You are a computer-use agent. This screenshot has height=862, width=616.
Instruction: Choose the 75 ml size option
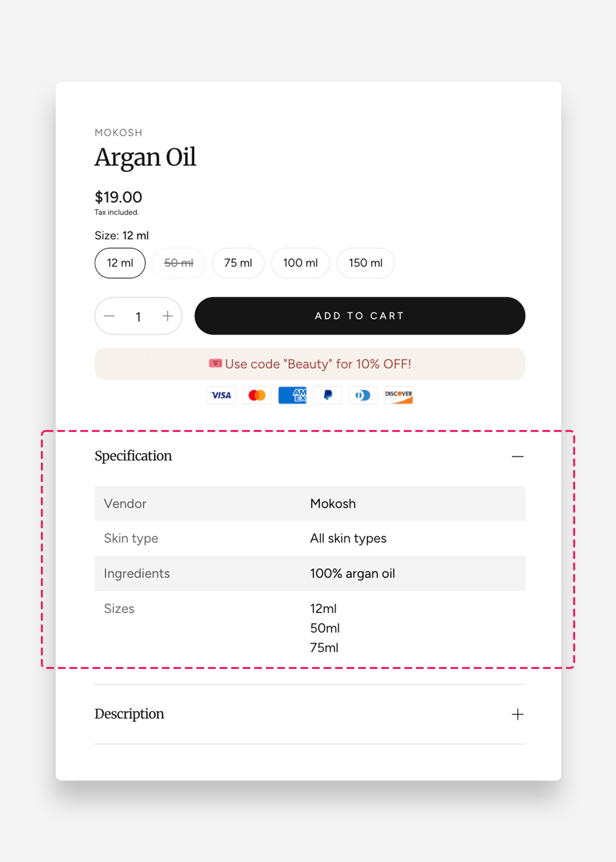click(238, 263)
